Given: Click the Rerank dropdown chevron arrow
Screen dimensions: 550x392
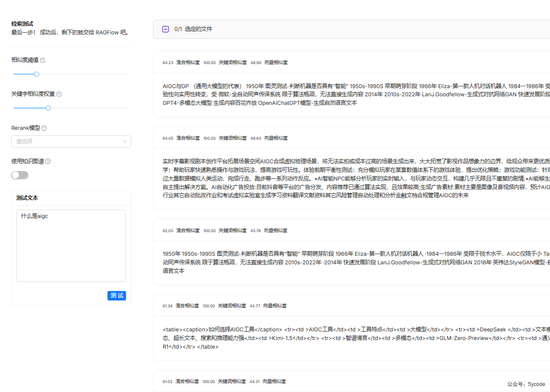Looking at the screenshot, I should (125, 141).
